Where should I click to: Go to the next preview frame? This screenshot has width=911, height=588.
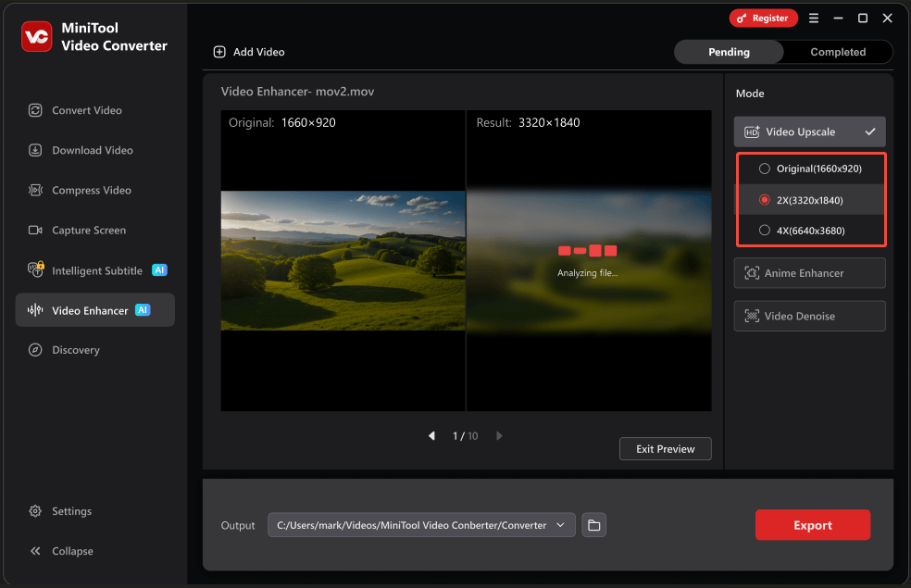499,435
